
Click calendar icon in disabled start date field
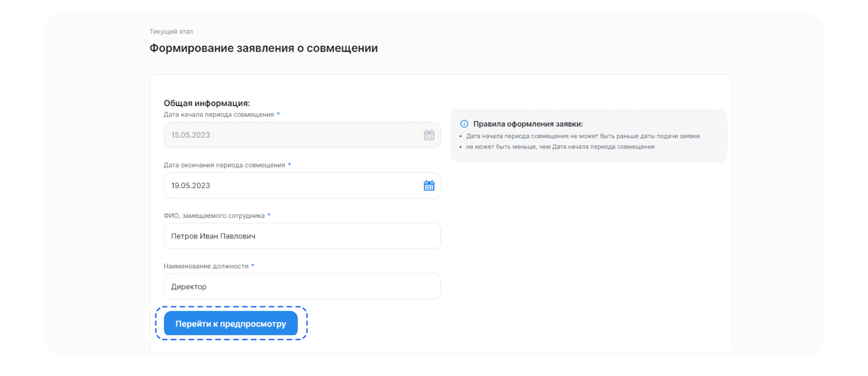[429, 135]
